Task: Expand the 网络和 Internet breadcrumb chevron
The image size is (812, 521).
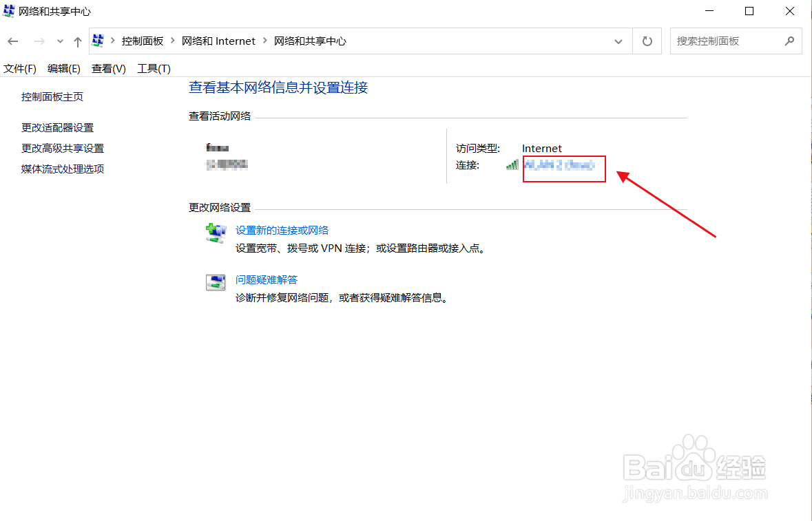Action: click(264, 41)
